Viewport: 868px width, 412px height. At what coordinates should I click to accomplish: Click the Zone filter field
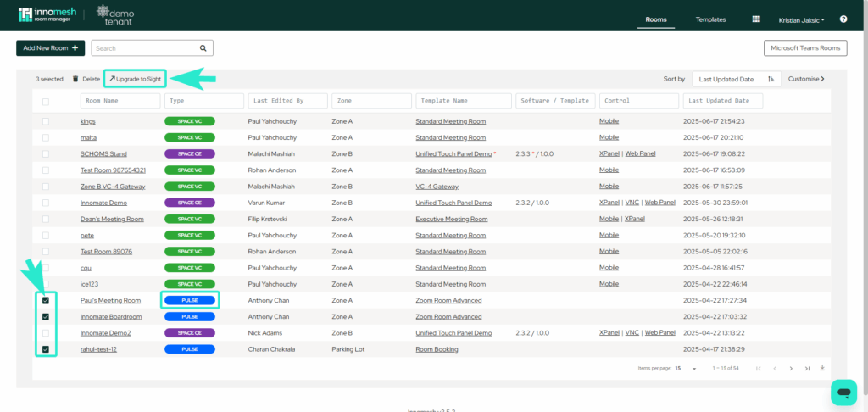click(x=372, y=101)
